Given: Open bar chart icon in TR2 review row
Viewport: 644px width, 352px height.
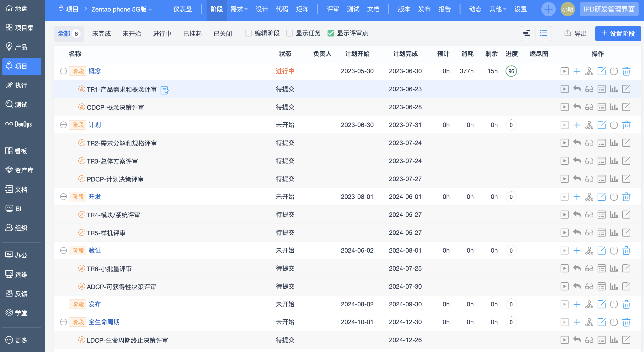Looking at the screenshot, I should [614, 143].
